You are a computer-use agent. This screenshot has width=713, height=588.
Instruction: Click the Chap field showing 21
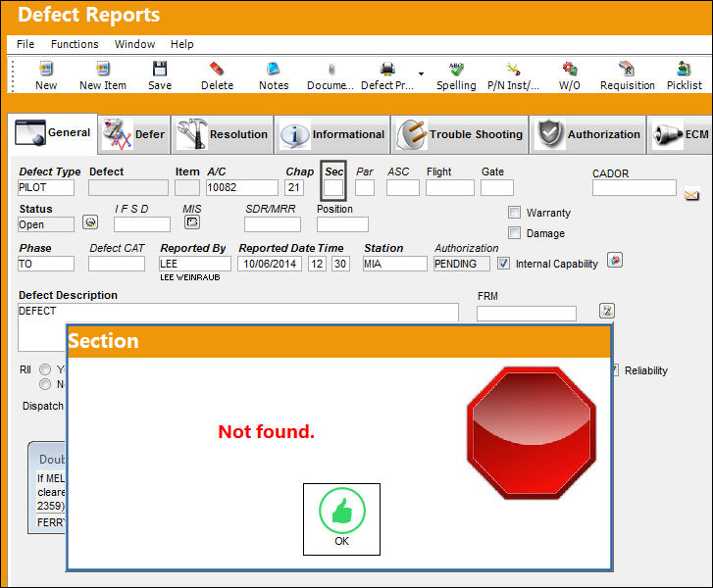click(x=294, y=187)
